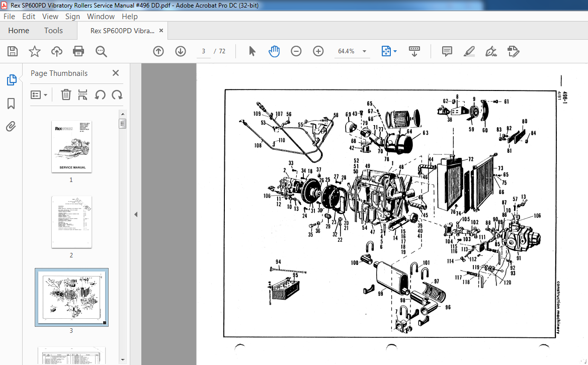588x365 pixels.
Task: Open the sign document pen tool
Action: click(x=491, y=51)
